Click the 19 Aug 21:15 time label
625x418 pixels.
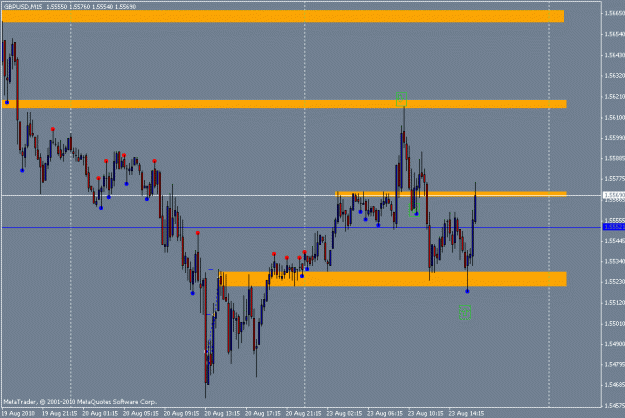point(60,413)
